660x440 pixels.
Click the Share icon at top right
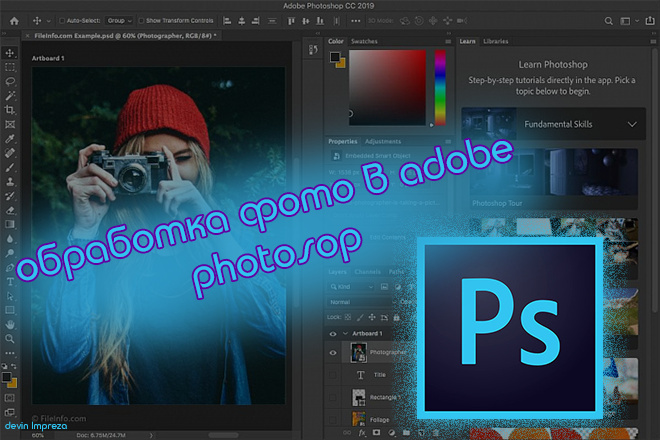click(x=650, y=21)
